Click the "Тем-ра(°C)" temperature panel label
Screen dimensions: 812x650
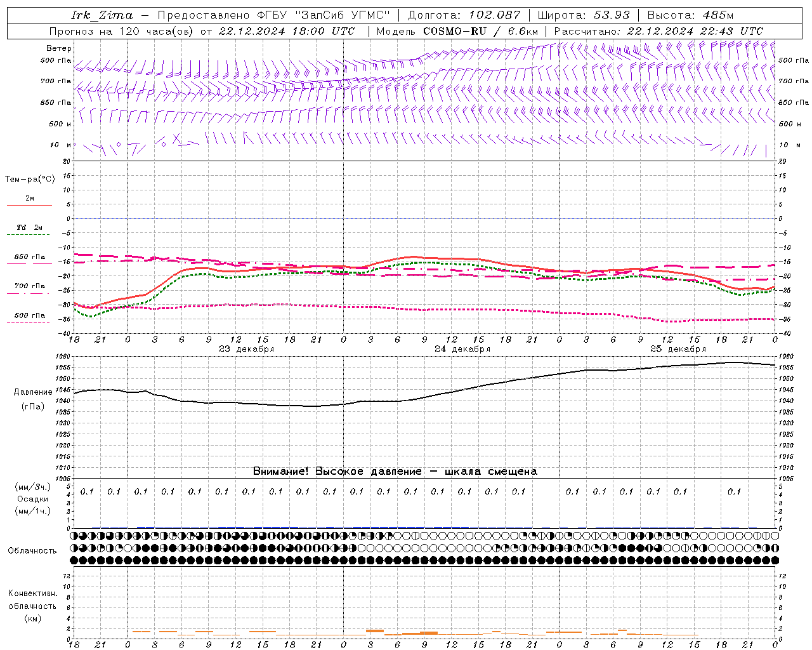(x=30, y=180)
